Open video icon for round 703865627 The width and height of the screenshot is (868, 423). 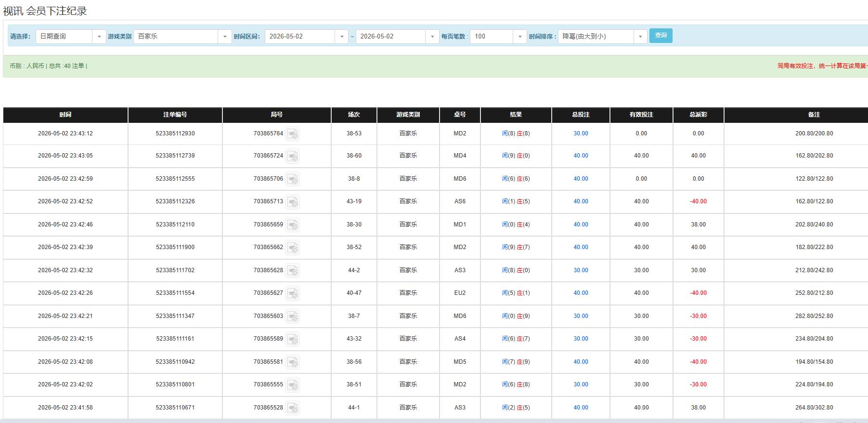[293, 293]
